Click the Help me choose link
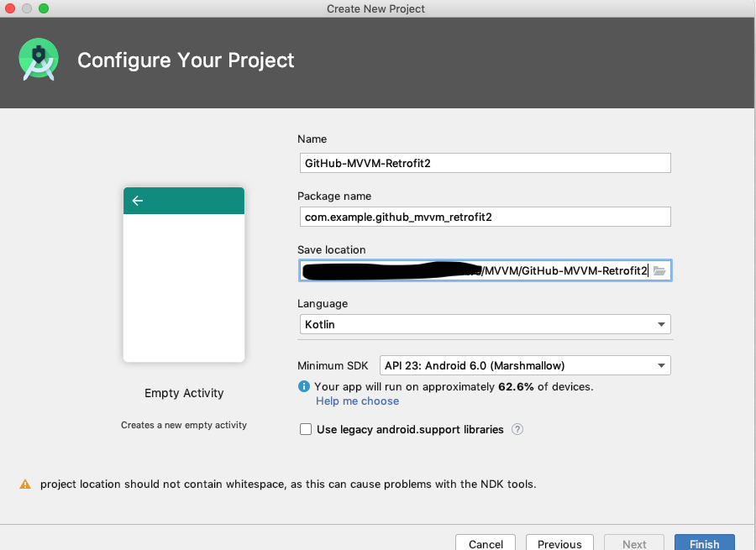This screenshot has width=756, height=550. [x=357, y=401]
